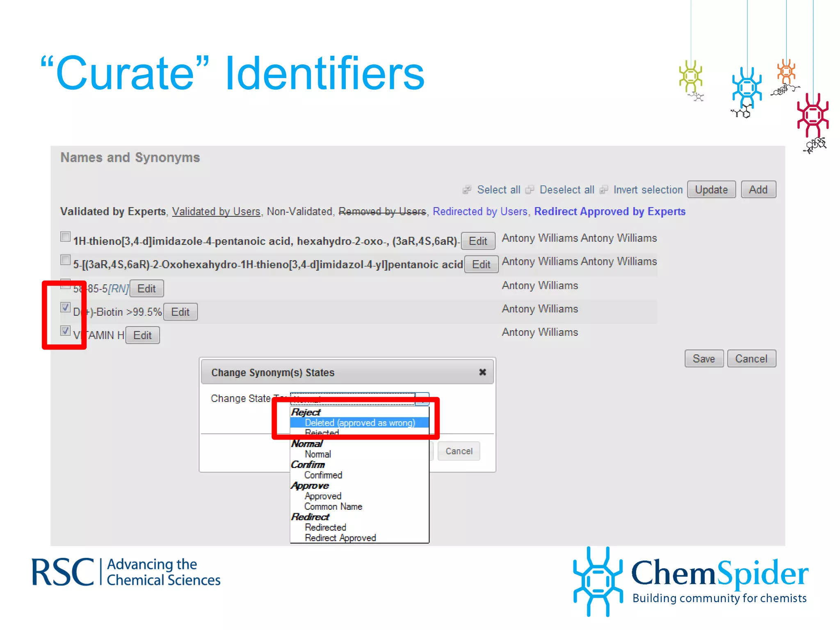Check the 1H-thieno imidazole pentanoic acid checkbox
The height and width of the screenshot is (630, 840).
pyautogui.click(x=65, y=237)
